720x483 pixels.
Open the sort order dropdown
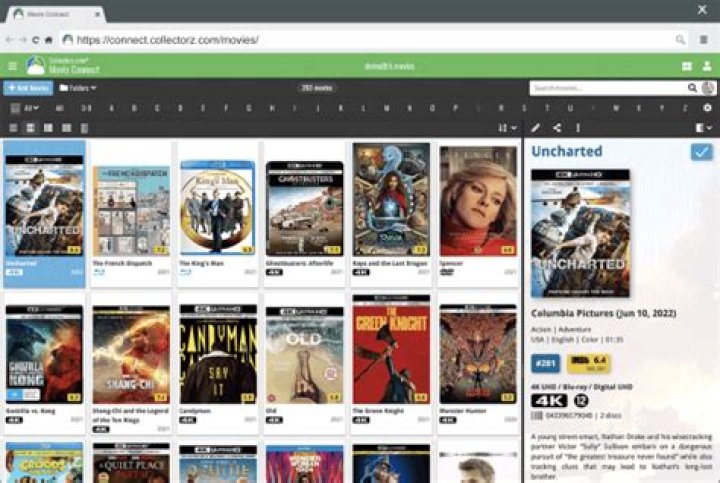507,128
